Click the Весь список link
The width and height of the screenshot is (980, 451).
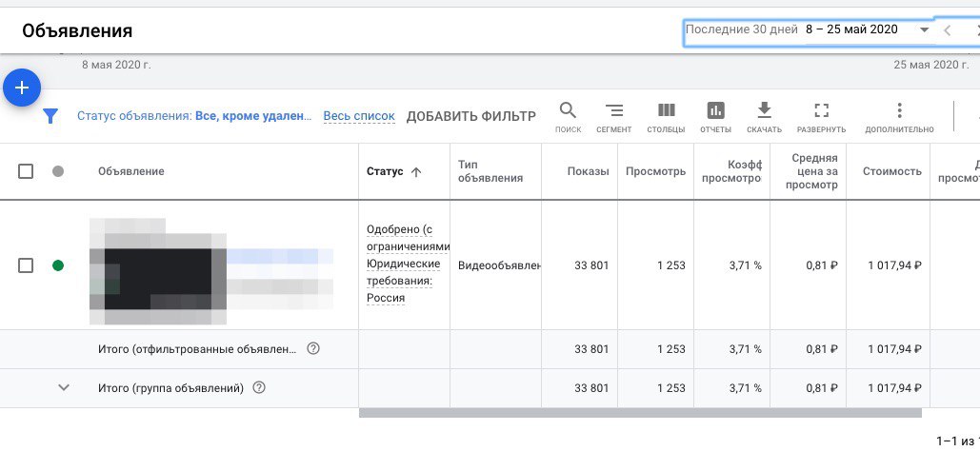click(x=359, y=115)
